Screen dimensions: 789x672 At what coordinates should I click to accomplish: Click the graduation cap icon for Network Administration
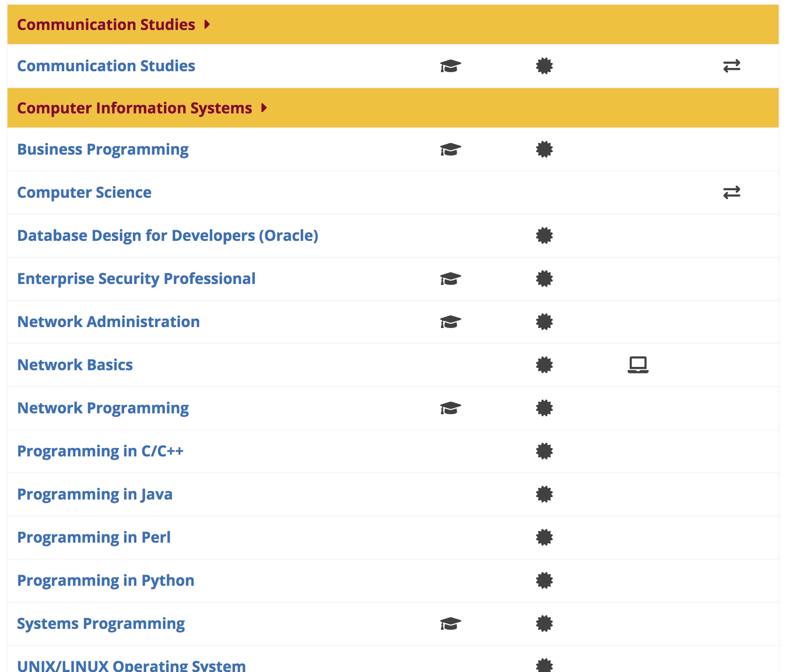(450, 322)
